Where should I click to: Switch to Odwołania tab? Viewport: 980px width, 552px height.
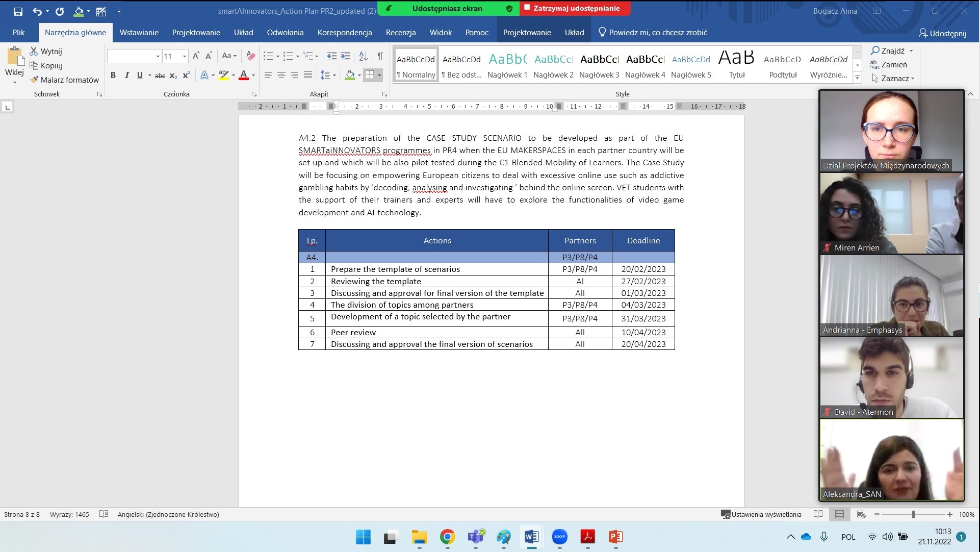coord(285,32)
